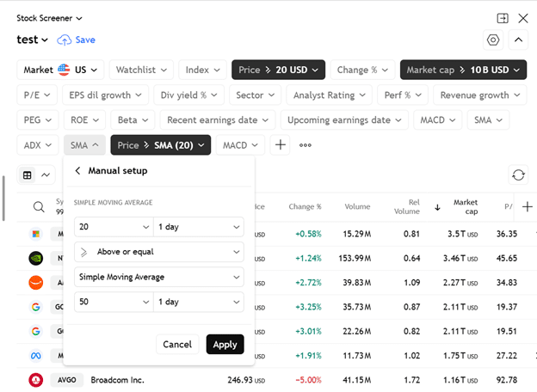This screenshot has height=392, width=537.
Task: Open the second 1 day timeframe dropdown
Action: click(x=199, y=302)
